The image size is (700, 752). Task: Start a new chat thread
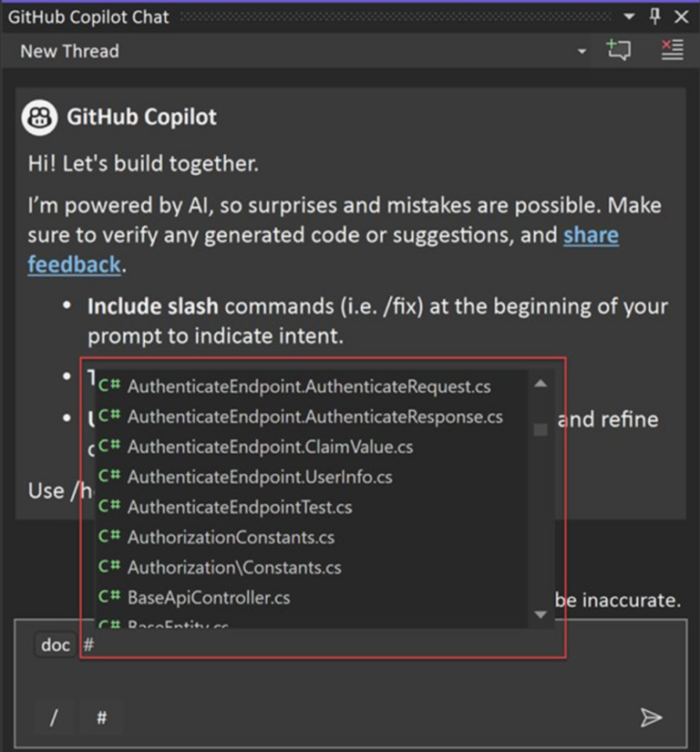click(619, 50)
